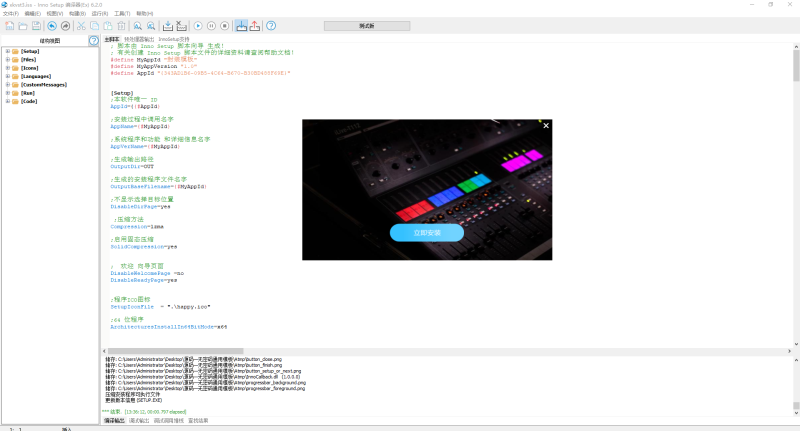Open the 构建(B) menu
Image resolution: width=800 pixels, height=431 pixels.
point(78,13)
